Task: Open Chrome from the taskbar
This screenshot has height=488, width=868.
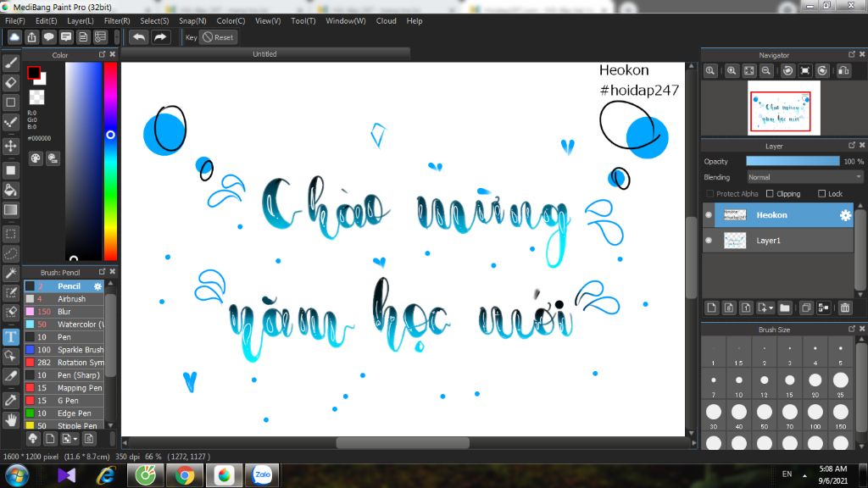Action: (185, 474)
